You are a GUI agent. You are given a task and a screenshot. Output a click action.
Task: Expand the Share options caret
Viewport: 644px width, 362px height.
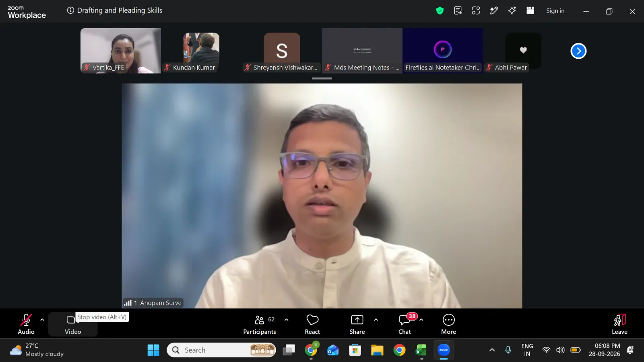[x=376, y=320]
